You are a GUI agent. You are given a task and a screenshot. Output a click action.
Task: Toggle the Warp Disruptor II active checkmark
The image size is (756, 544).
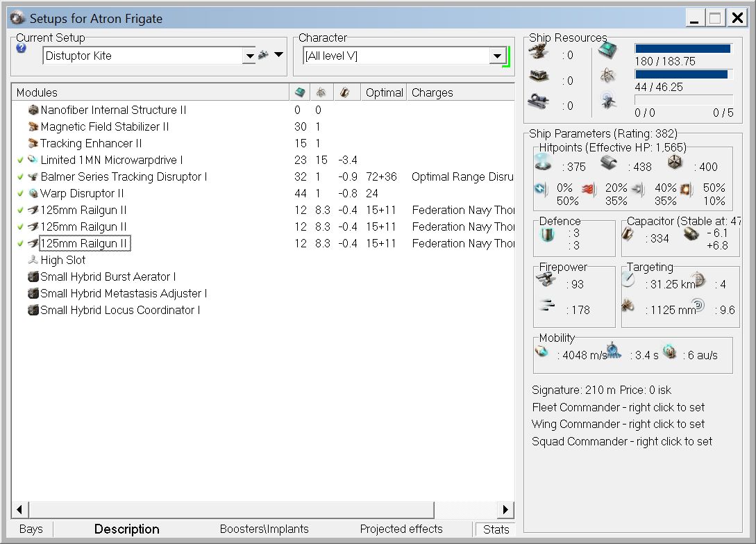click(x=20, y=193)
